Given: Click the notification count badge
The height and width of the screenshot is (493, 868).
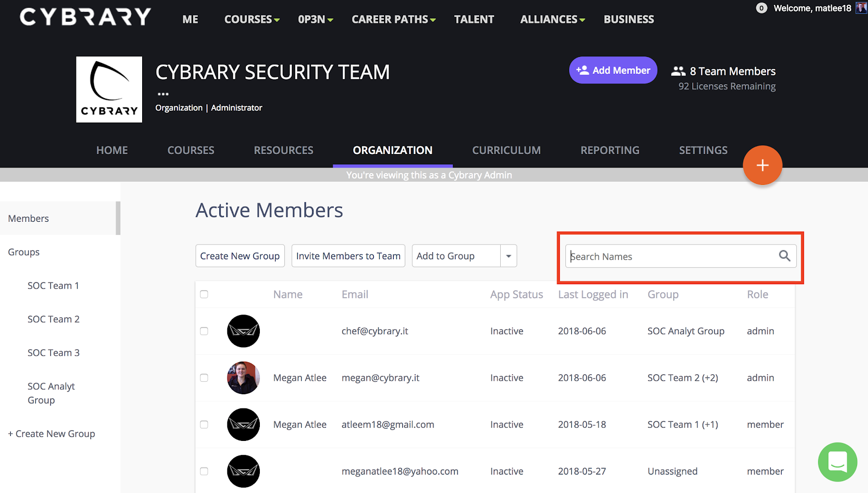Looking at the screenshot, I should click(x=762, y=8).
